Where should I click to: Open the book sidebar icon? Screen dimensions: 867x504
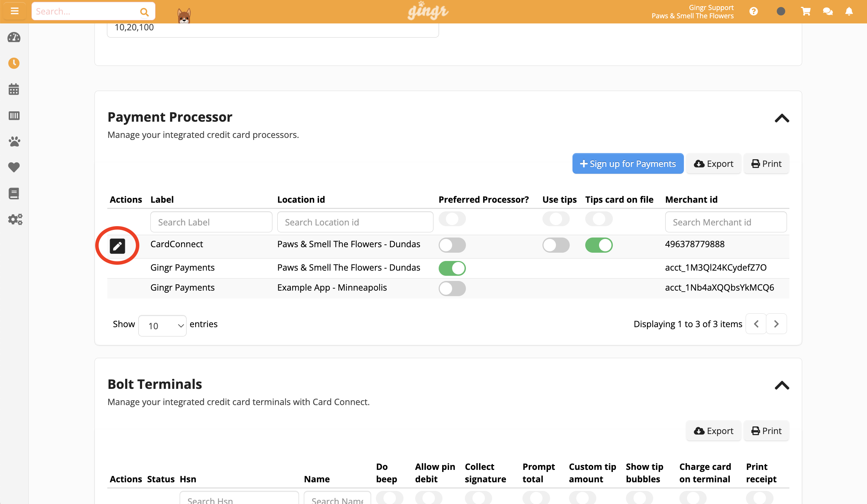pyautogui.click(x=14, y=193)
